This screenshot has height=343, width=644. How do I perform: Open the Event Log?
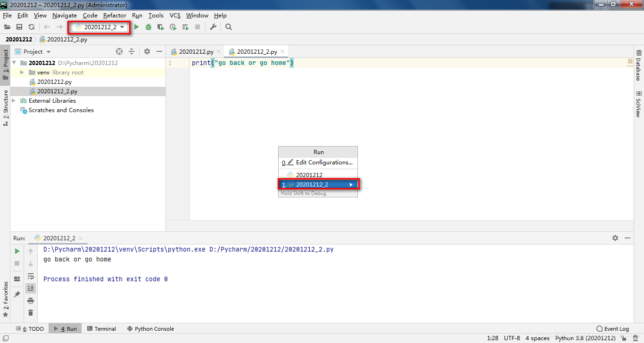(612, 329)
